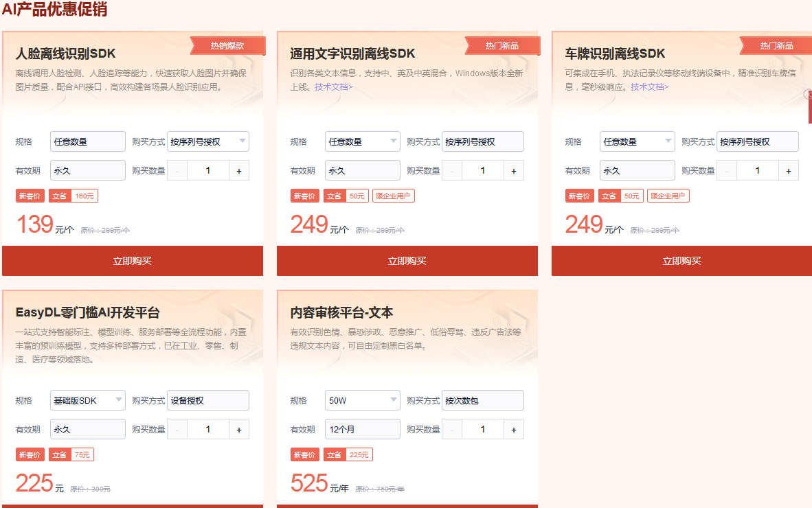
Task: Click the 热销爆款 ribbon badge
Action: coord(227,45)
